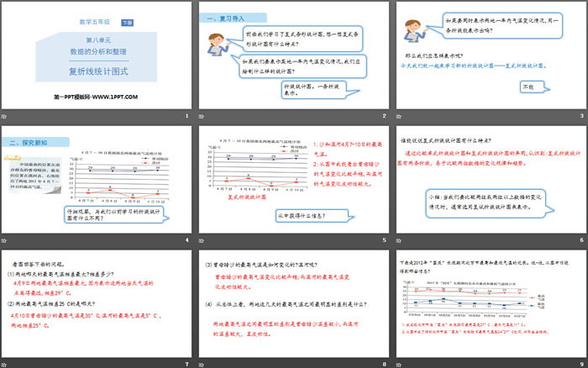Click the 不能 answer box on slide 3
Viewport: 588px width, 368px height.
click(x=528, y=87)
